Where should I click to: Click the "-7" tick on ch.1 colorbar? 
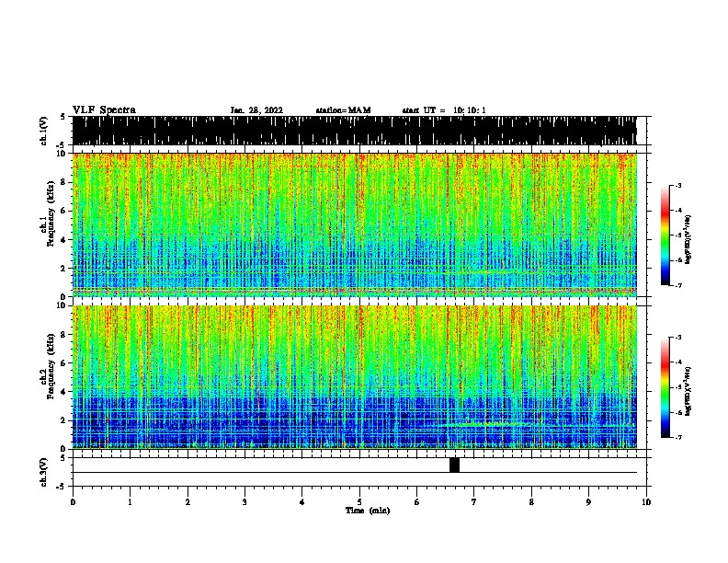click(677, 285)
